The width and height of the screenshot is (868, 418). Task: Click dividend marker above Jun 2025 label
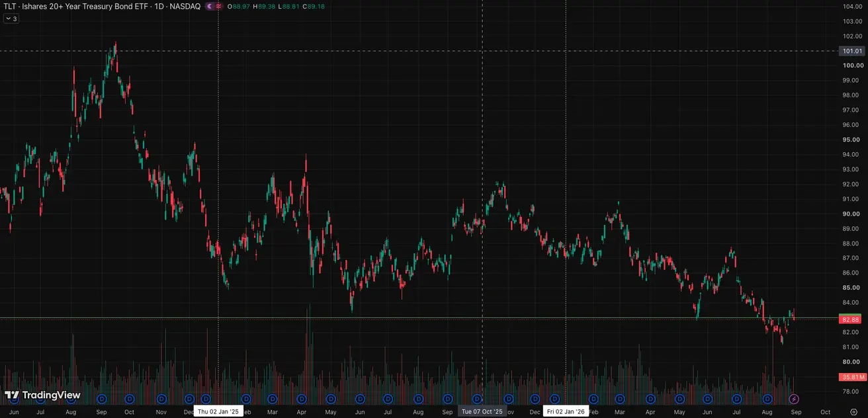click(359, 399)
